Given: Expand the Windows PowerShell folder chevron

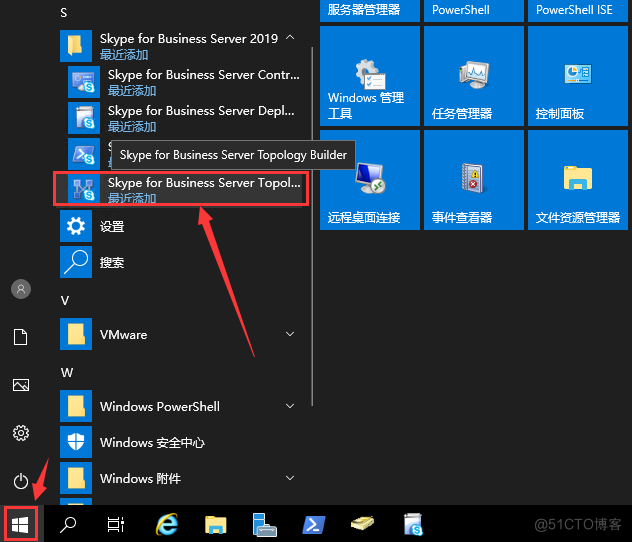Looking at the screenshot, I should tap(290, 406).
